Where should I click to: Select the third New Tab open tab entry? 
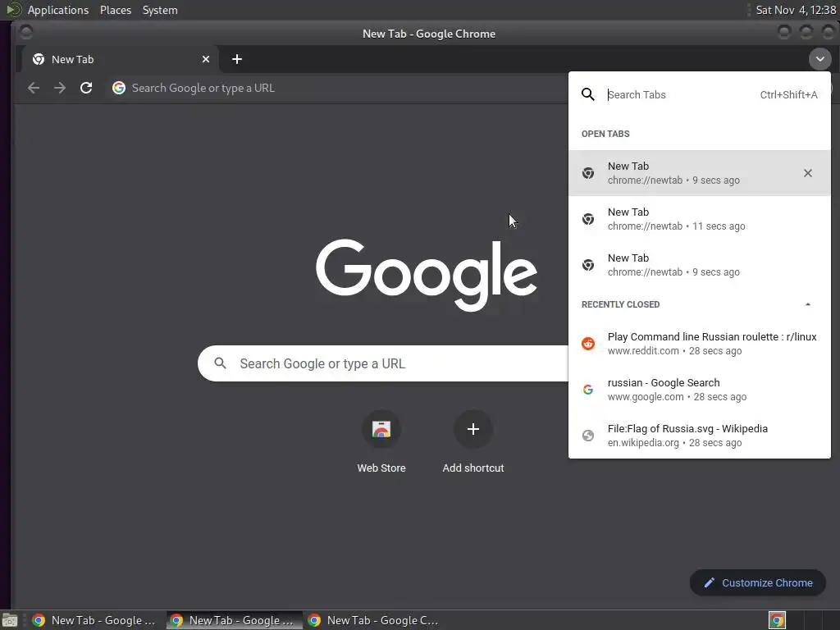[699, 265]
